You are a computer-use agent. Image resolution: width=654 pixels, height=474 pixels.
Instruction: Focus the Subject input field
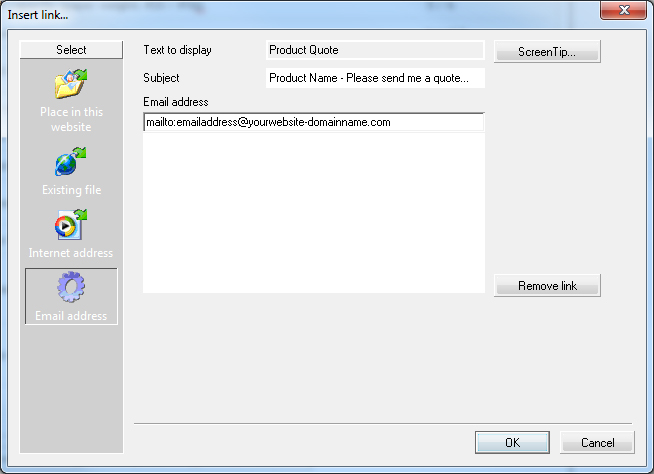pyautogui.click(x=375, y=78)
